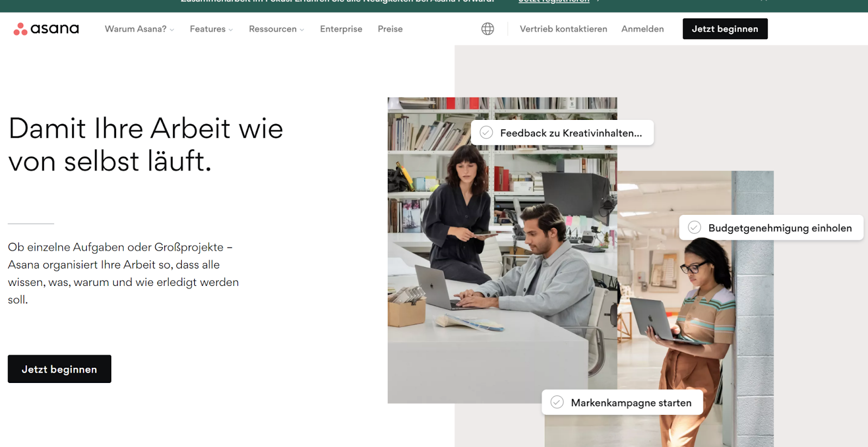Screen dimensions: 868x447
Task: Tick the "Markenkampagne starten" task checkmark
Action: [x=557, y=402]
